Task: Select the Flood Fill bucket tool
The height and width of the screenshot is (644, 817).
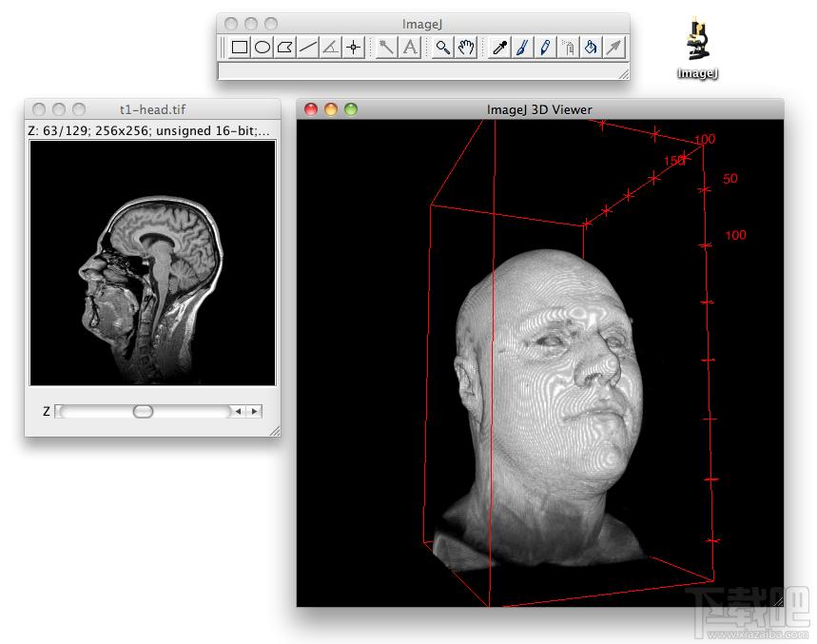Action: coord(591,47)
